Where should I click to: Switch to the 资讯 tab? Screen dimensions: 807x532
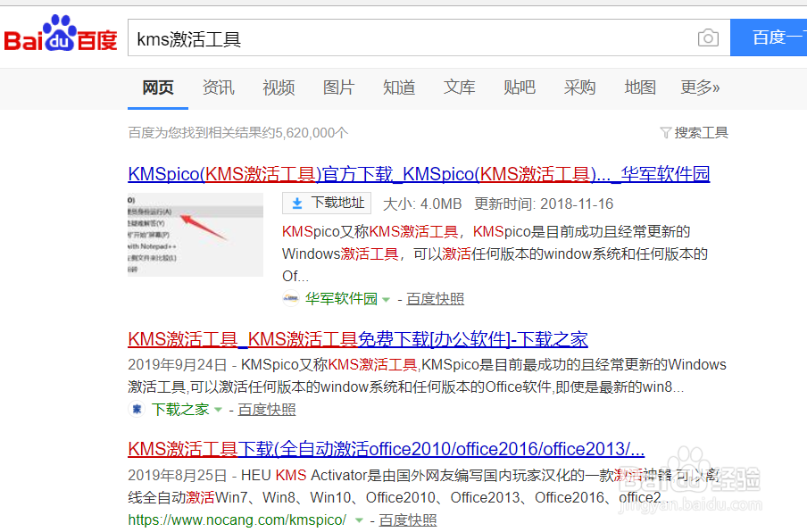[218, 87]
